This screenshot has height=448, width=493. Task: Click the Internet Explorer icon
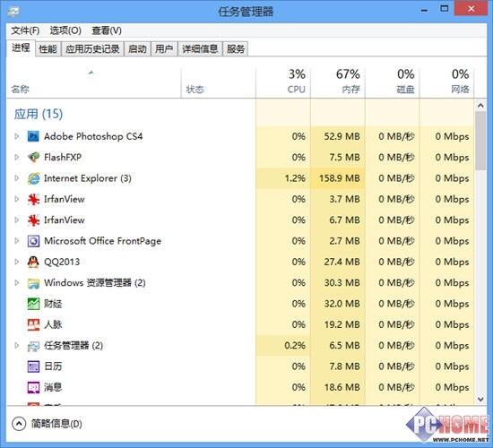point(33,178)
